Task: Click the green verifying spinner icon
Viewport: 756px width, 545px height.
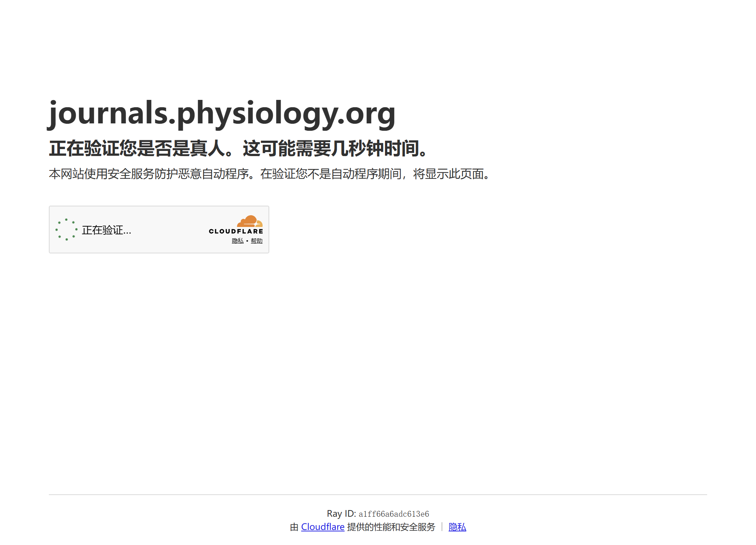Action: pyautogui.click(x=66, y=230)
